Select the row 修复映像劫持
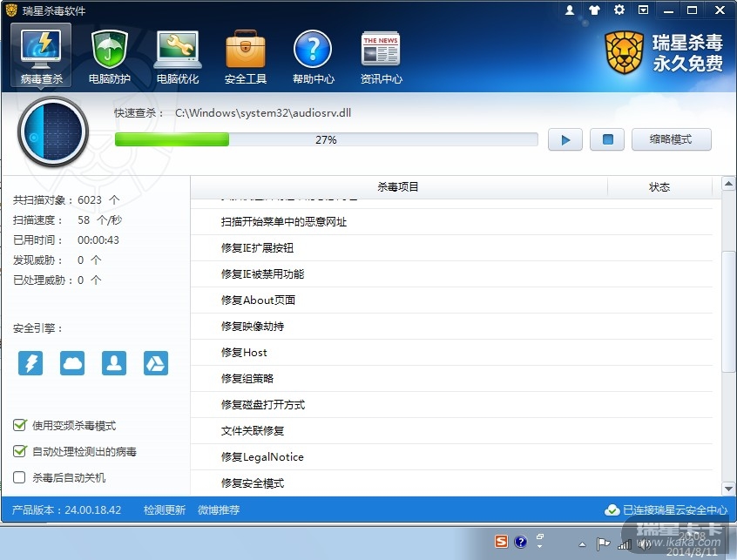This screenshot has height=560, width=737. 451,327
